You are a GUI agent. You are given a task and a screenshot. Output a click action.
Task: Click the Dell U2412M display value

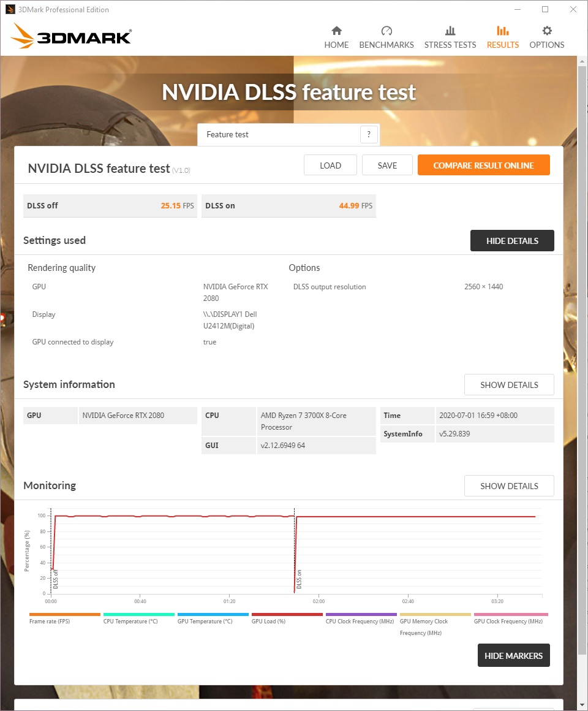click(x=230, y=320)
